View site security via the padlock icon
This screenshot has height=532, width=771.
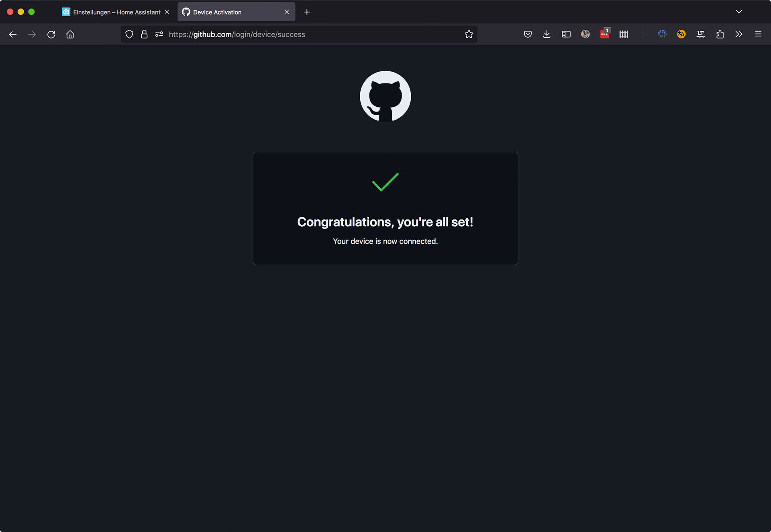(x=144, y=35)
